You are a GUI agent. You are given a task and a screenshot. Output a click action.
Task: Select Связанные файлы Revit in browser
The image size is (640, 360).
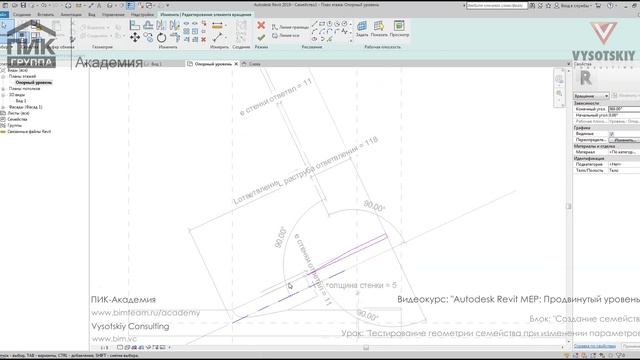(x=29, y=131)
